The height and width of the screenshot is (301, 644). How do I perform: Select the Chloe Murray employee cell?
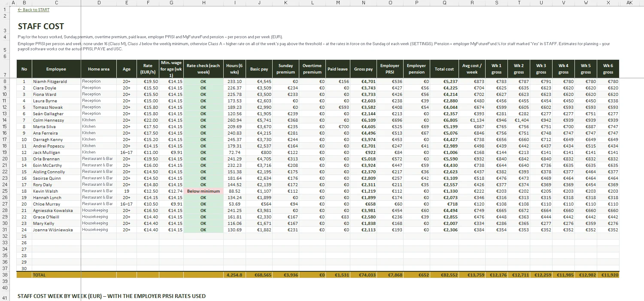(x=56, y=204)
